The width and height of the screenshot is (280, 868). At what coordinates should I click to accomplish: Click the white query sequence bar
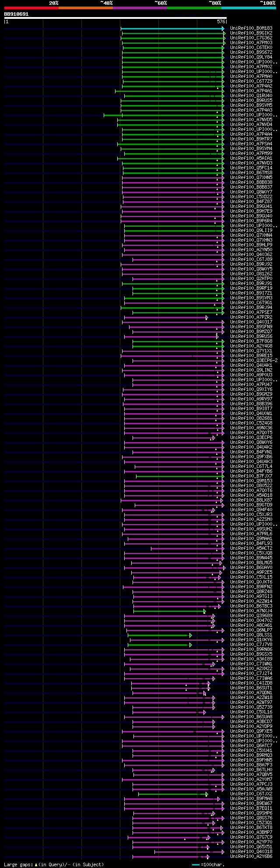[115, 18]
